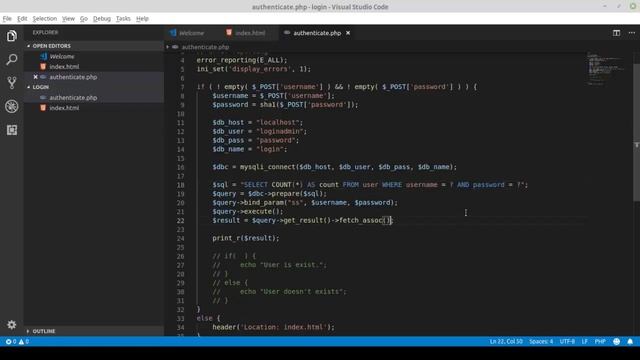This screenshot has width=640, height=360.
Task: Open the Source Control view
Action: tap(11, 83)
